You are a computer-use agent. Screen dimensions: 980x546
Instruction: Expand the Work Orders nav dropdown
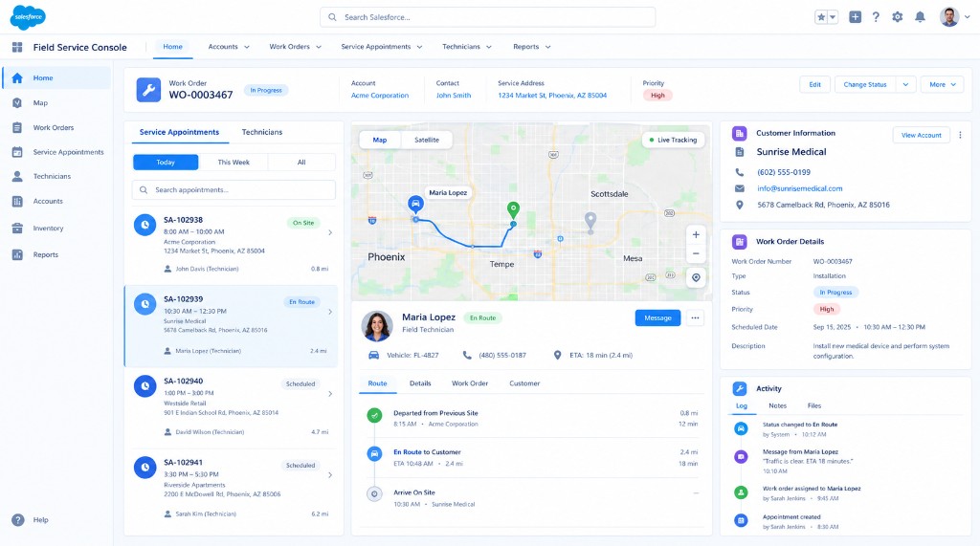pos(319,47)
